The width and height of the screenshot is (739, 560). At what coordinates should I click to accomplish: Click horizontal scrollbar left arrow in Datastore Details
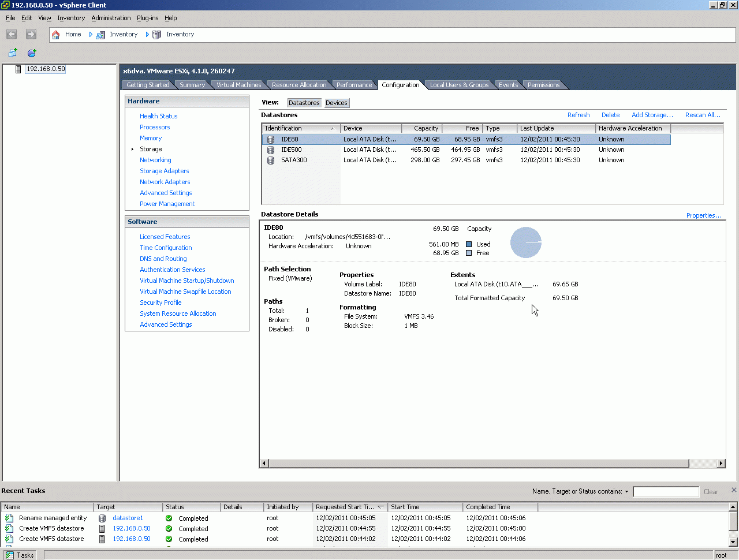click(x=264, y=463)
